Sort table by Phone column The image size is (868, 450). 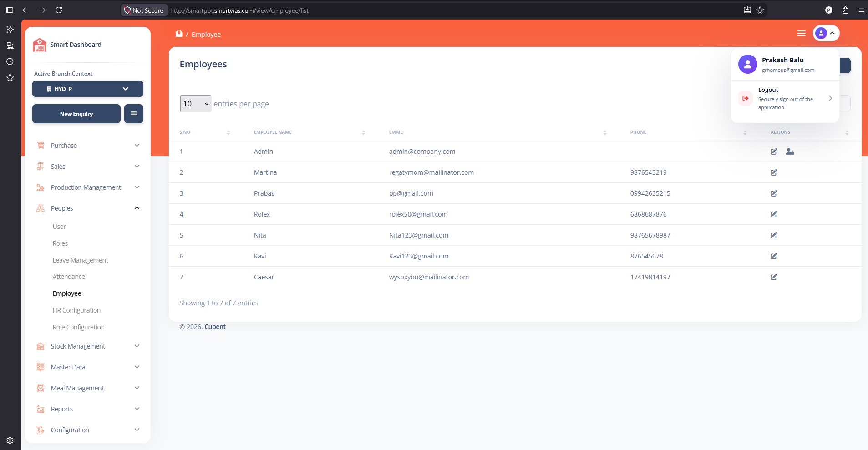point(689,132)
